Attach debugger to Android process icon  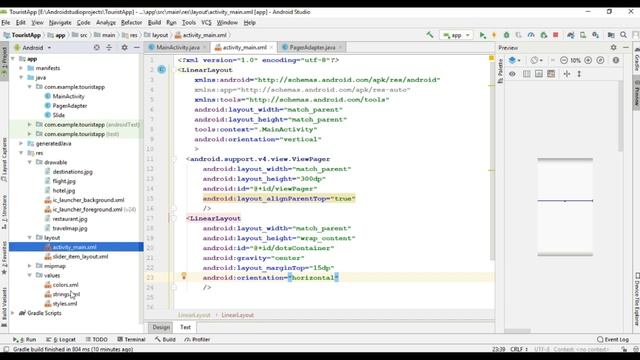pos(543,36)
